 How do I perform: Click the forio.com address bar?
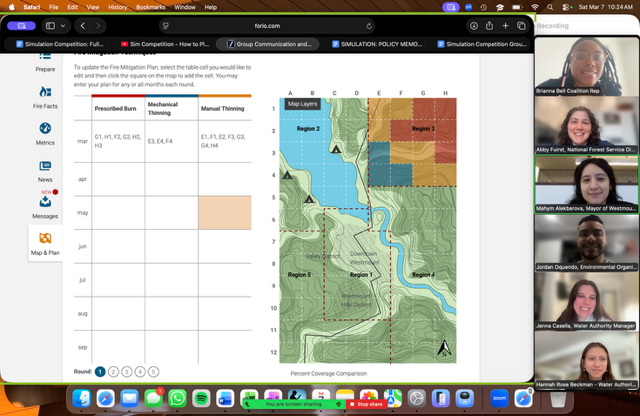pyautogui.click(x=267, y=26)
